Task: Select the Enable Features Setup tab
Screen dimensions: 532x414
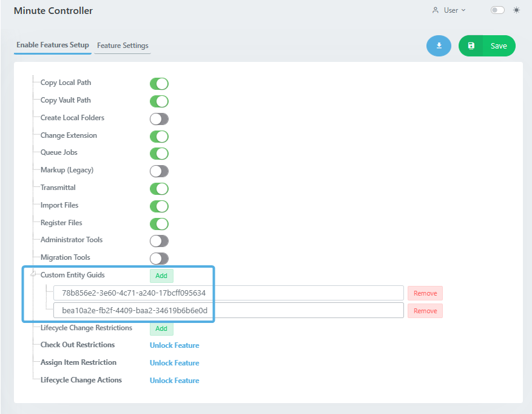Action: coord(52,45)
